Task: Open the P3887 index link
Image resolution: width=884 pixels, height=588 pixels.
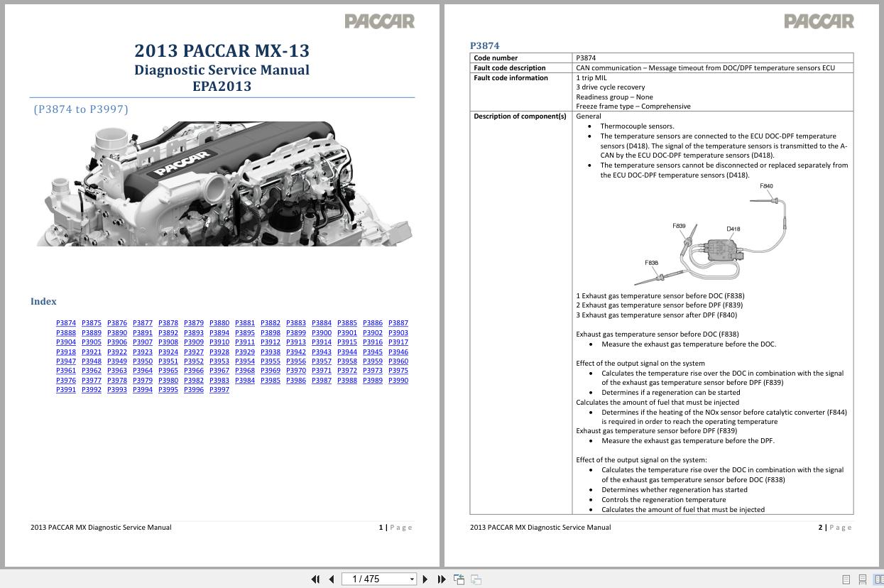Action: tap(398, 323)
